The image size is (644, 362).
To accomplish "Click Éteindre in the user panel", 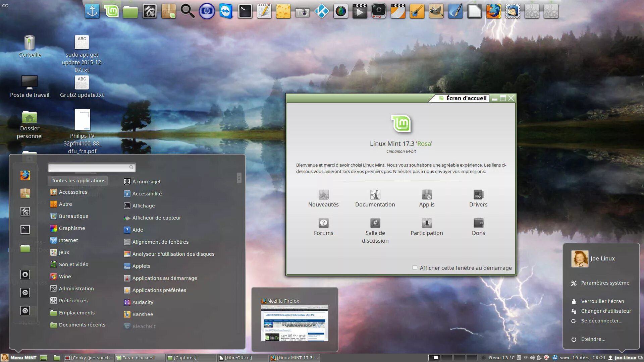I will [x=589, y=339].
